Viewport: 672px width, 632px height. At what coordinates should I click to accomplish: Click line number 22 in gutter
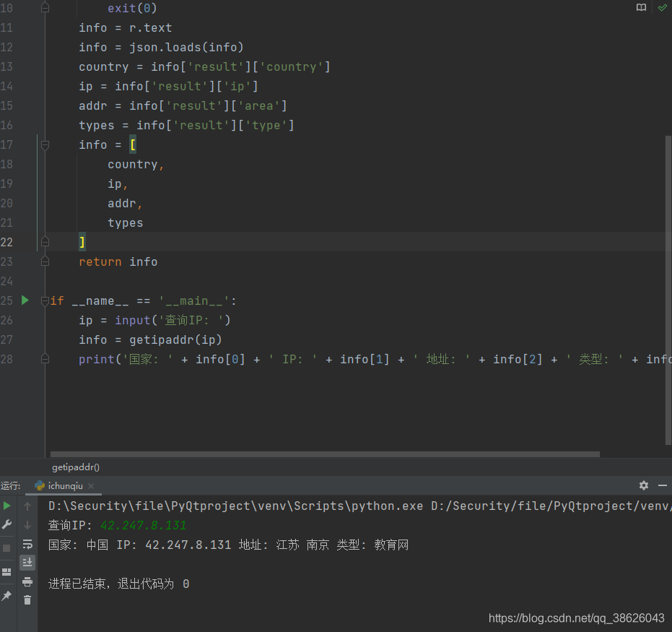coord(6,242)
